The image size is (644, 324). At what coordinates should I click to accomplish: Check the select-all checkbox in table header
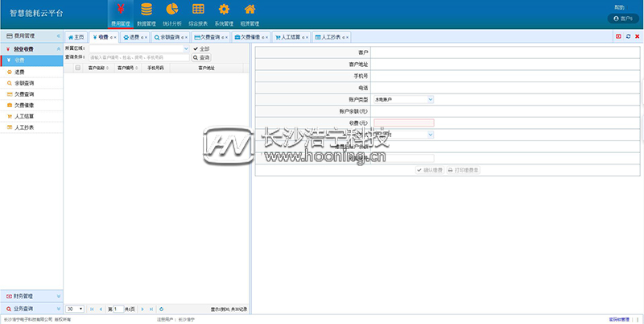tap(77, 69)
